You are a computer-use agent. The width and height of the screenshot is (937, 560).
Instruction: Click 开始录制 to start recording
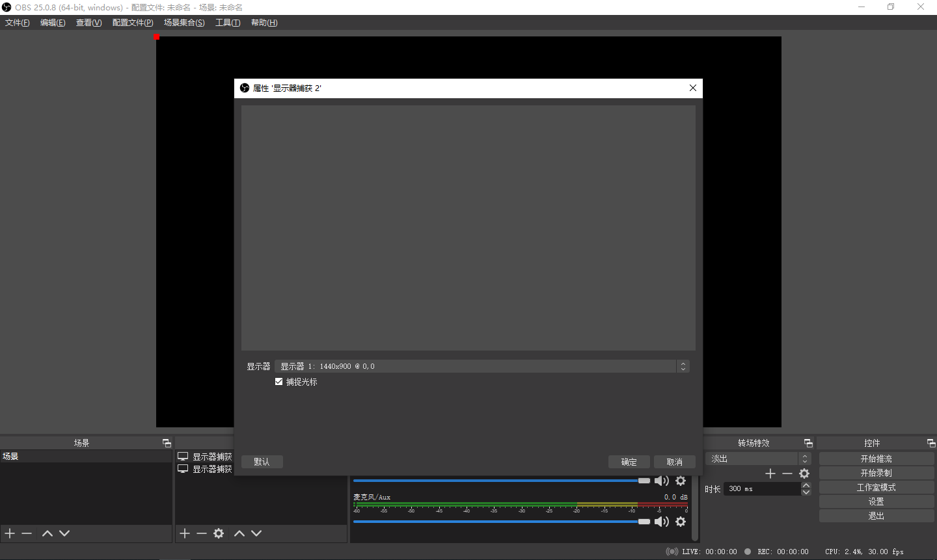tap(876, 473)
